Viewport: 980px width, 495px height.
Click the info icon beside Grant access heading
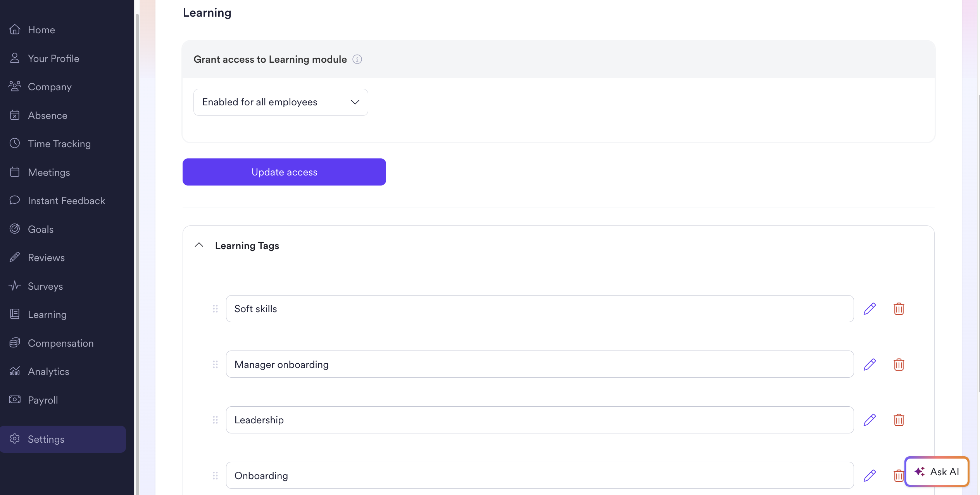click(x=357, y=59)
